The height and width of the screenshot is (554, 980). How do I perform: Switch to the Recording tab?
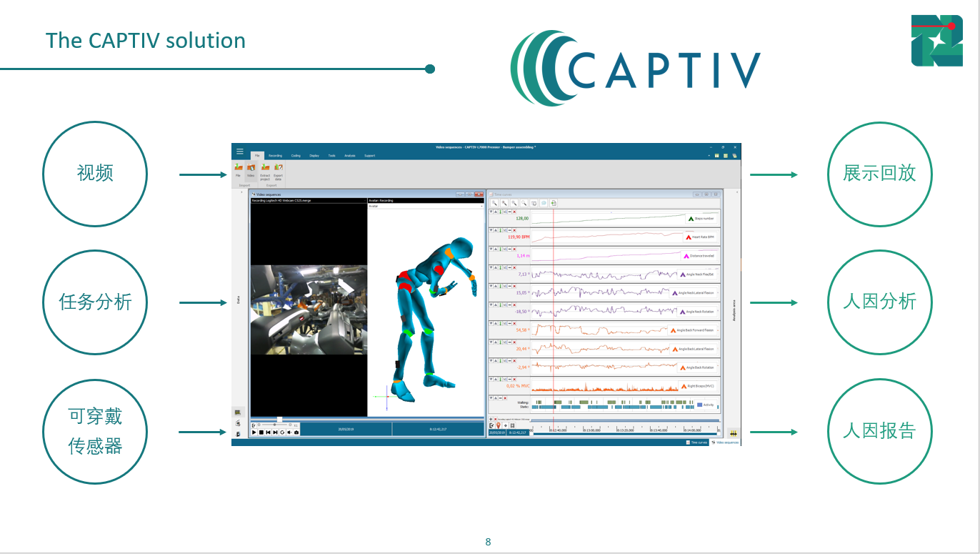[275, 156]
